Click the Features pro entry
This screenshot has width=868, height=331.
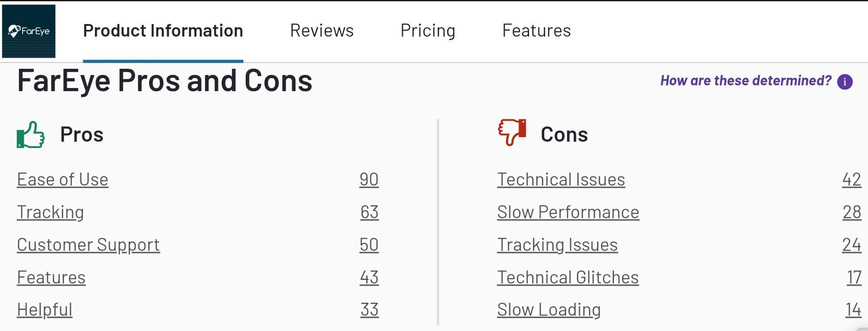[51, 277]
